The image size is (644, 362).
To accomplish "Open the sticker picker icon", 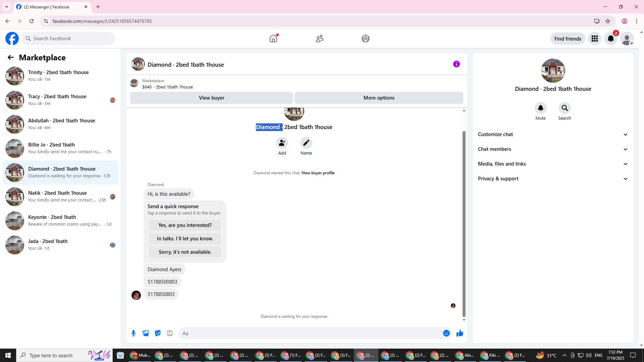I will 158,333.
